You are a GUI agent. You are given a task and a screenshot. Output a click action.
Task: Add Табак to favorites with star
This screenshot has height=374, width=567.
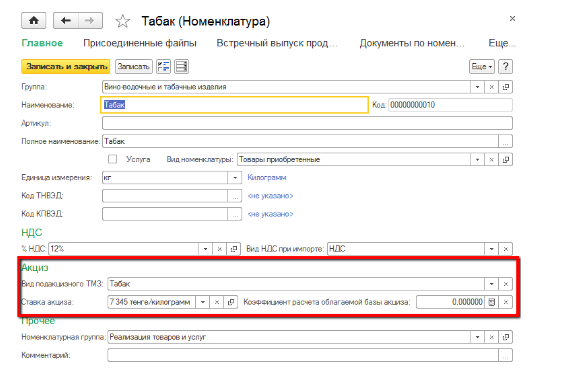pyautogui.click(x=123, y=21)
